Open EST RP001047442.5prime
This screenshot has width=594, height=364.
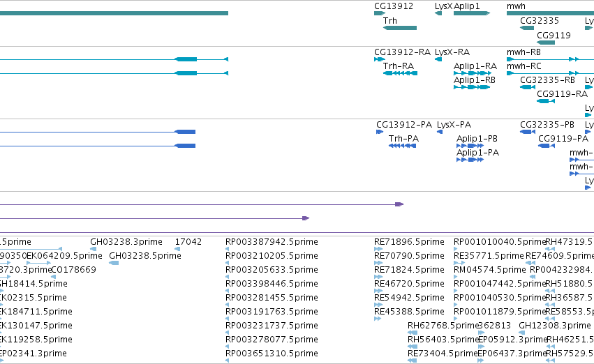[500, 284]
